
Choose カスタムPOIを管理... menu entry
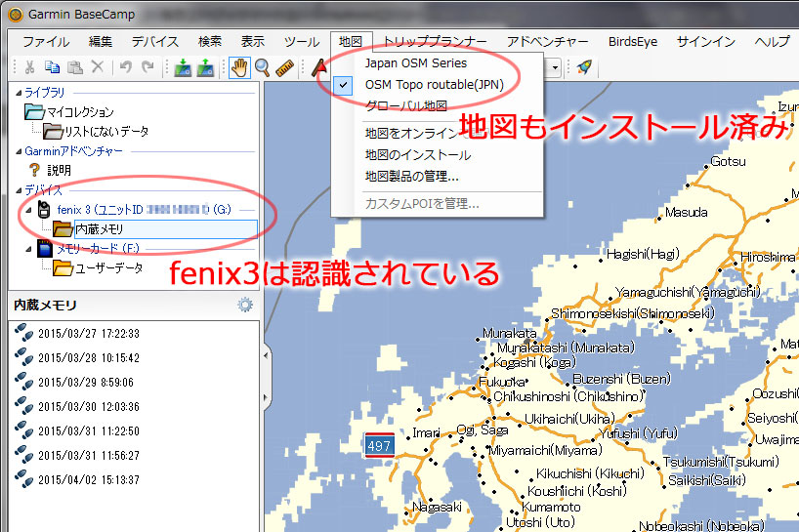pos(422,204)
